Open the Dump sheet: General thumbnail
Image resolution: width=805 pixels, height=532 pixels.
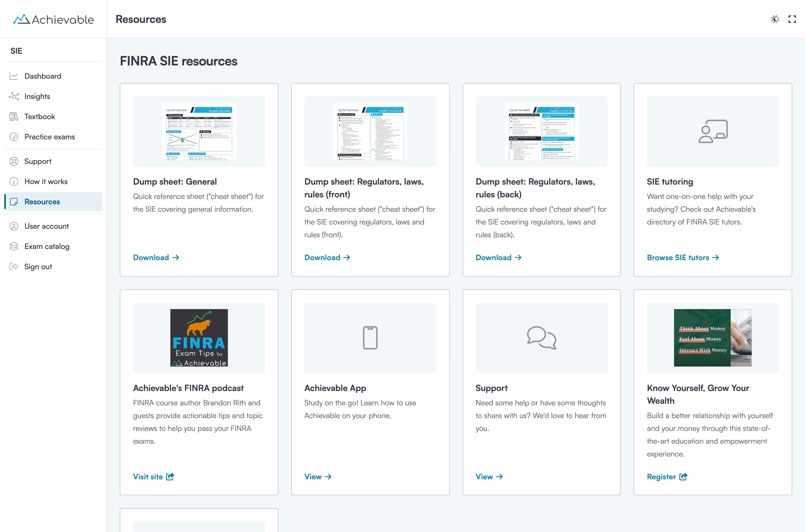pos(199,131)
